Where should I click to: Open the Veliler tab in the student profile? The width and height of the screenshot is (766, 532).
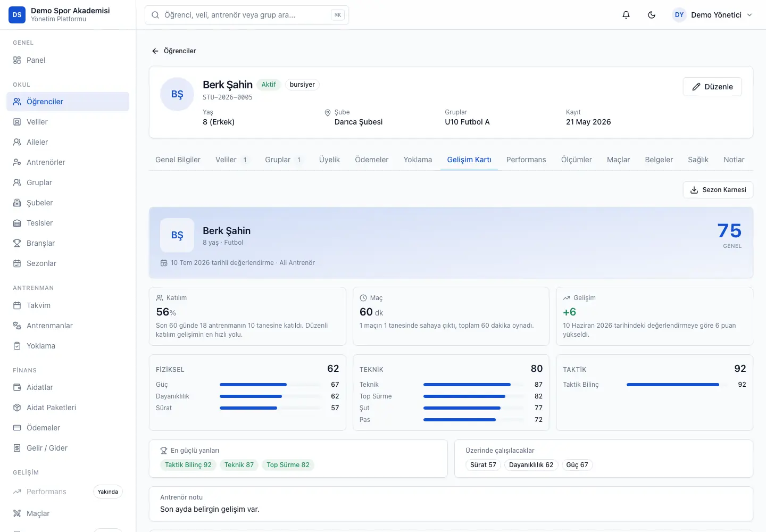click(x=232, y=160)
